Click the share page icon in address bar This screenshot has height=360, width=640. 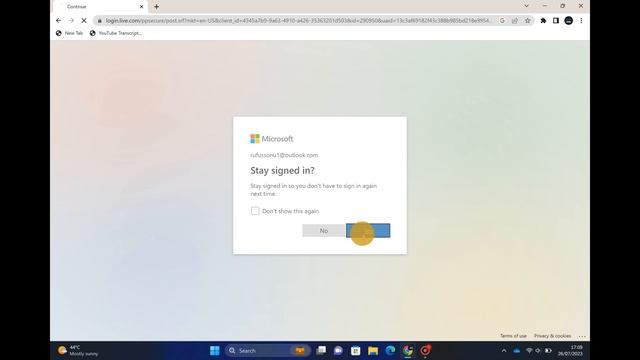pos(515,21)
